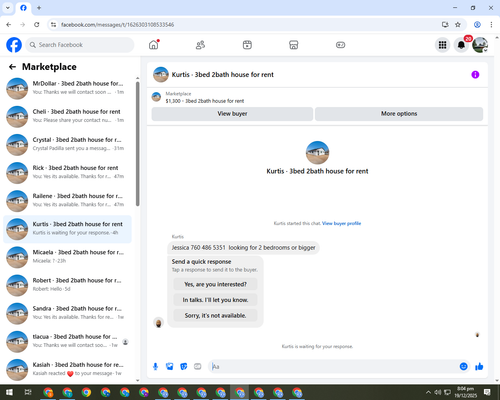The width and height of the screenshot is (500, 400).
Task: Open the Robert conversation
Action: (67, 285)
